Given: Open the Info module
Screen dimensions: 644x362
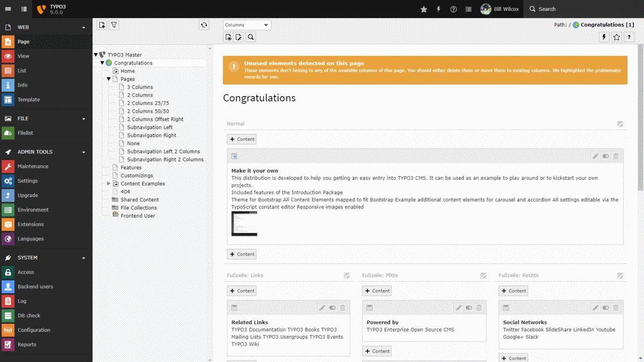Looking at the screenshot, I should [x=46, y=85].
